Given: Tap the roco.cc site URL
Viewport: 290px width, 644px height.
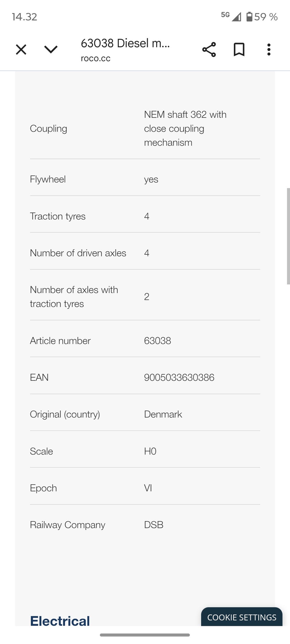Looking at the screenshot, I should tap(95, 58).
